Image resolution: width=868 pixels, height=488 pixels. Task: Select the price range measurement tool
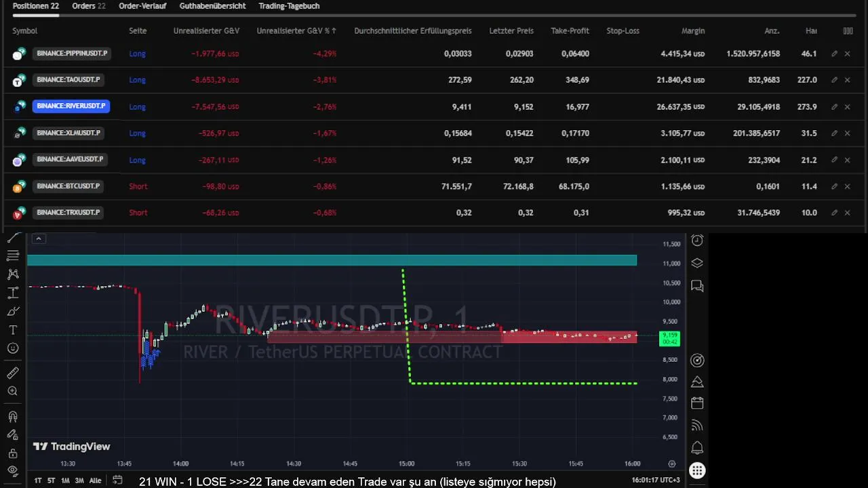click(x=13, y=293)
